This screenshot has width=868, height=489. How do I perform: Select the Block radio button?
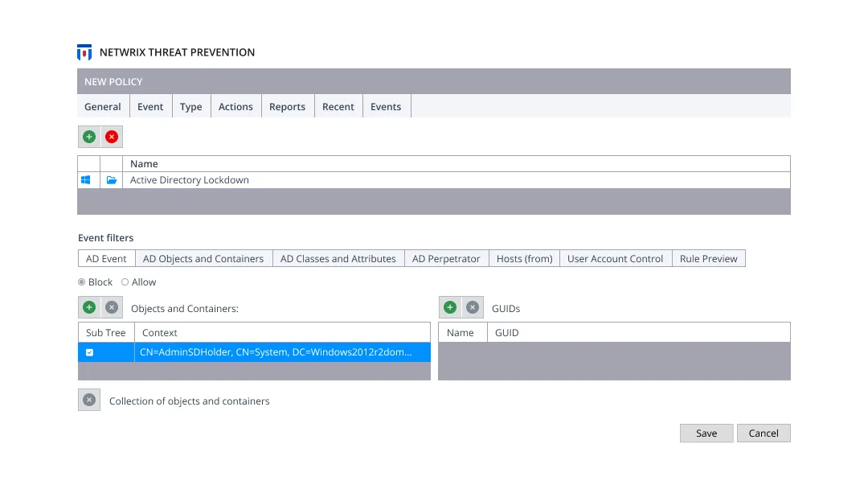(81, 281)
